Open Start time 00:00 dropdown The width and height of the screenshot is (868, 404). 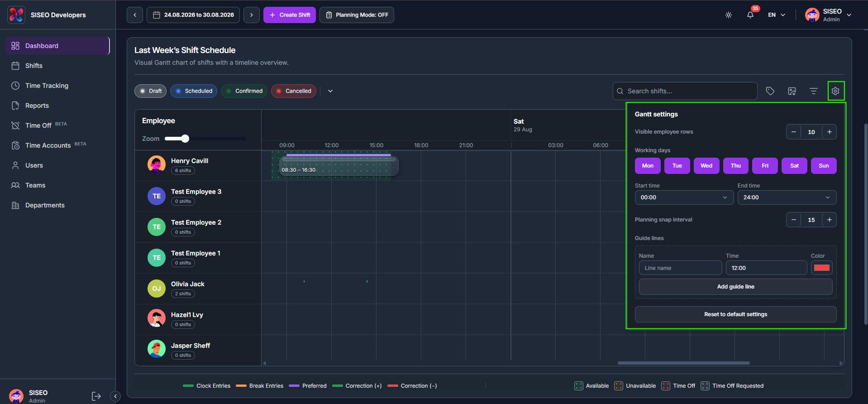(x=684, y=197)
